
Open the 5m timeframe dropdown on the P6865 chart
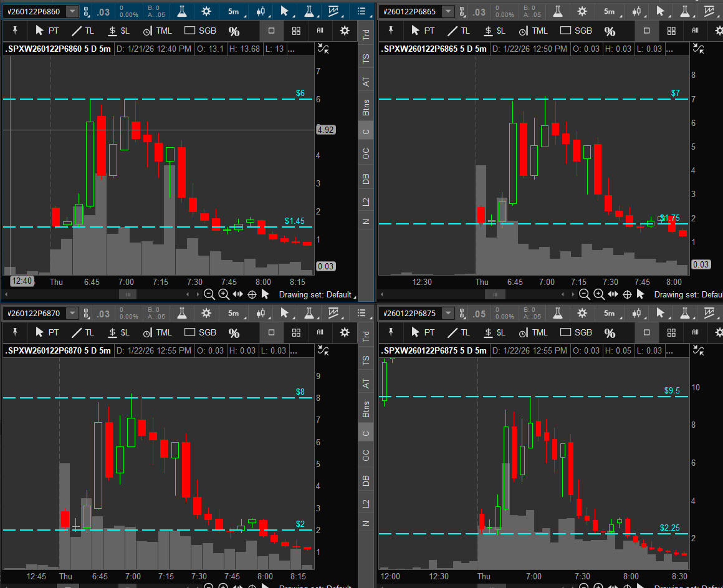610,11
